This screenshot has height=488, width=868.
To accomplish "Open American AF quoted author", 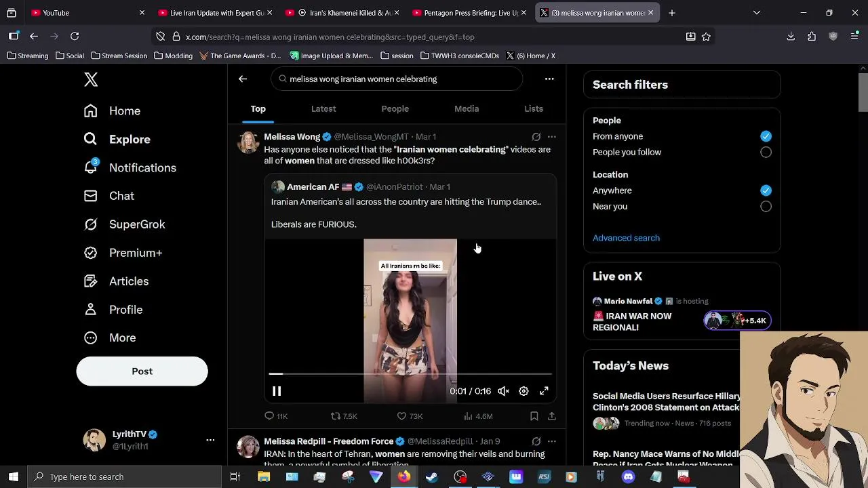I will point(313,187).
